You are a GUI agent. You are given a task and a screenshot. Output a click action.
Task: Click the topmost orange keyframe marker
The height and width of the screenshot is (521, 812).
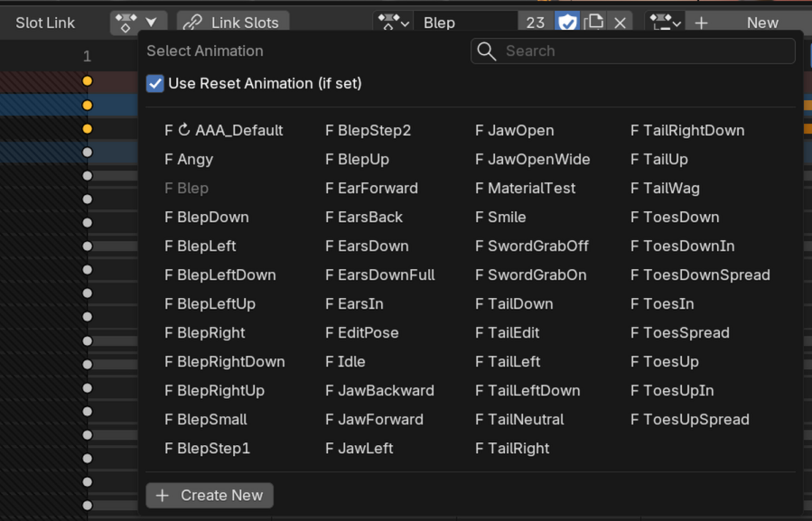click(x=87, y=80)
